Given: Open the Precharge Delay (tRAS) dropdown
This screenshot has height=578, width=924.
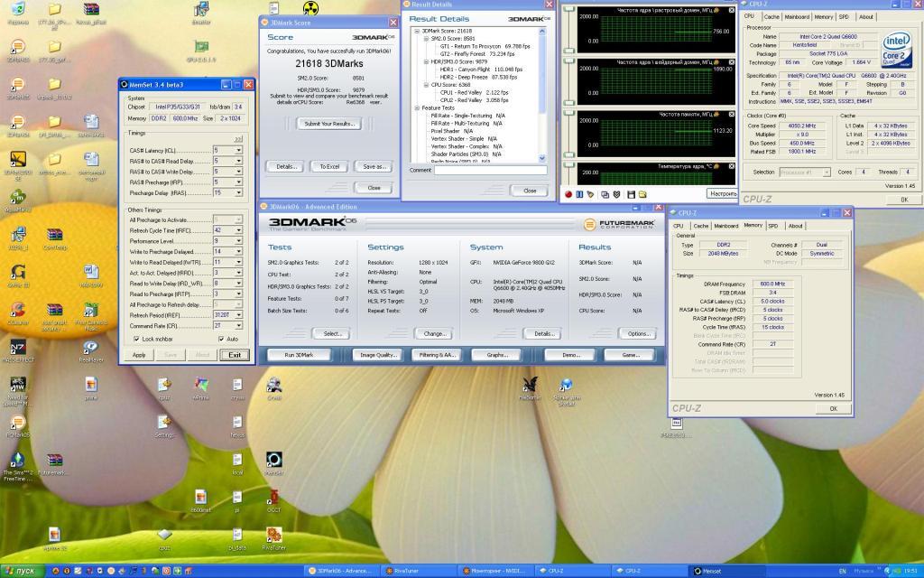Looking at the screenshot, I should tap(238, 193).
